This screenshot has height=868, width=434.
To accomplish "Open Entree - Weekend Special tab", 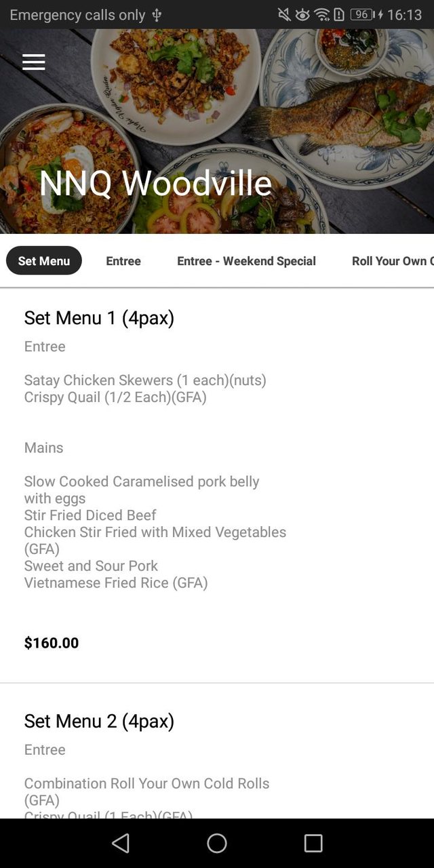I will pos(246,261).
